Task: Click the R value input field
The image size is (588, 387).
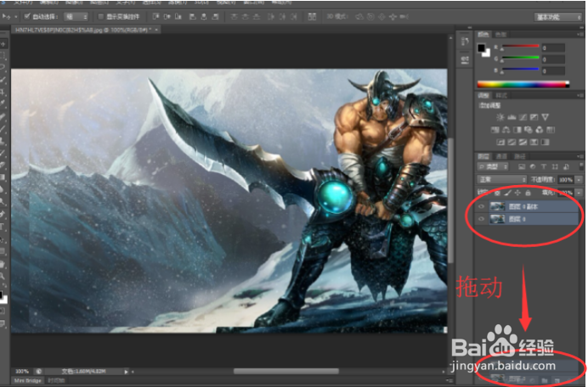Action: tap(553, 48)
